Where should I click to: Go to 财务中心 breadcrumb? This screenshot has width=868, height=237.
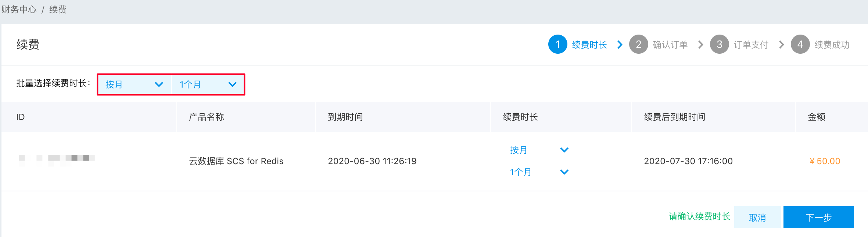coord(19,10)
